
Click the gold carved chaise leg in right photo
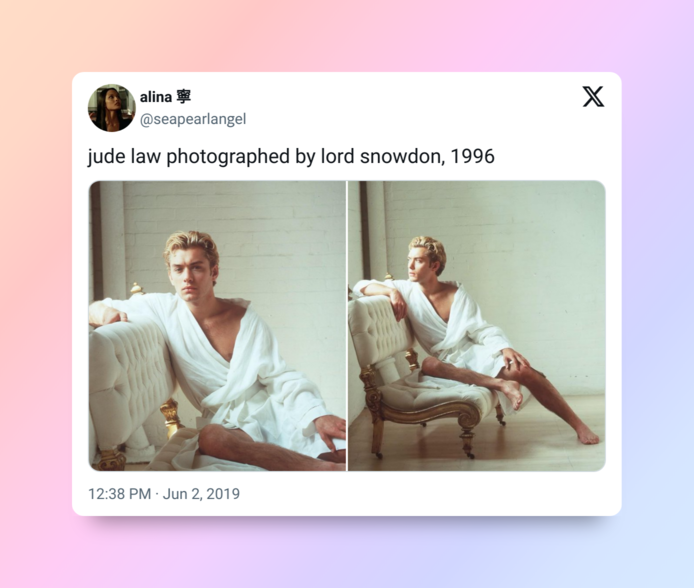pos(468,436)
